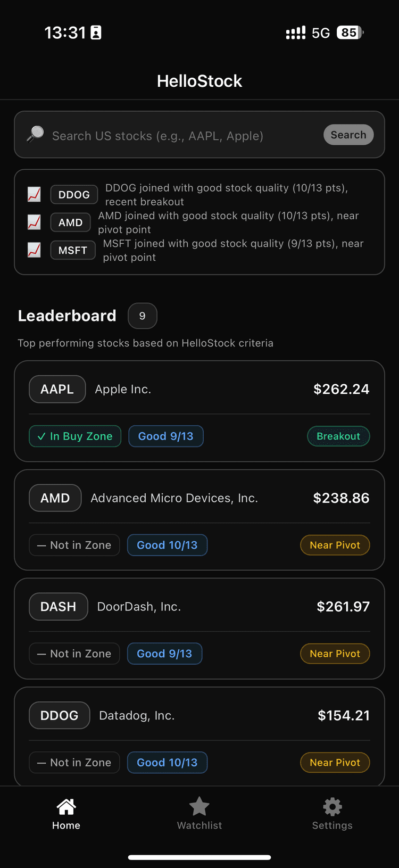Open the AAPL ticker pill details
Viewport: 399px width, 868px height.
coord(57,389)
